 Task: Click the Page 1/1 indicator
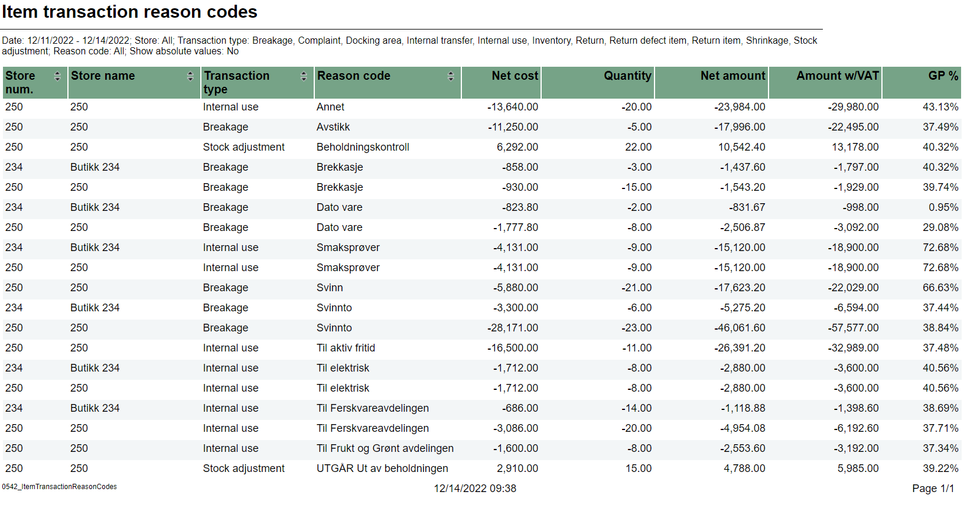(x=933, y=489)
